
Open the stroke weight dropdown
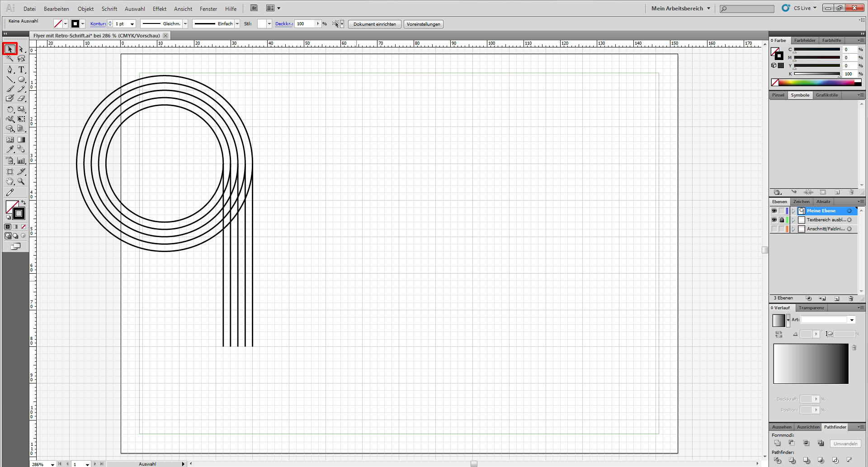pyautogui.click(x=132, y=24)
